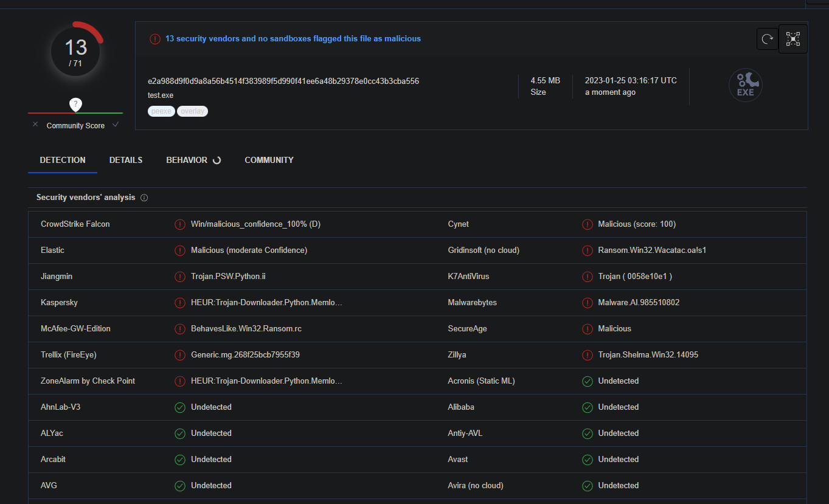Click Trojan.PSW.Python.ii detection result

pos(228,277)
